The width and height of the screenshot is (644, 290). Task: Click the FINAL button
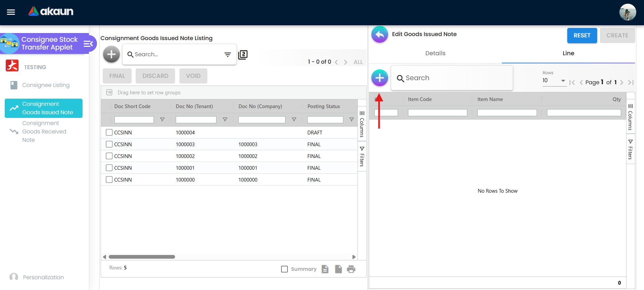coord(117,76)
